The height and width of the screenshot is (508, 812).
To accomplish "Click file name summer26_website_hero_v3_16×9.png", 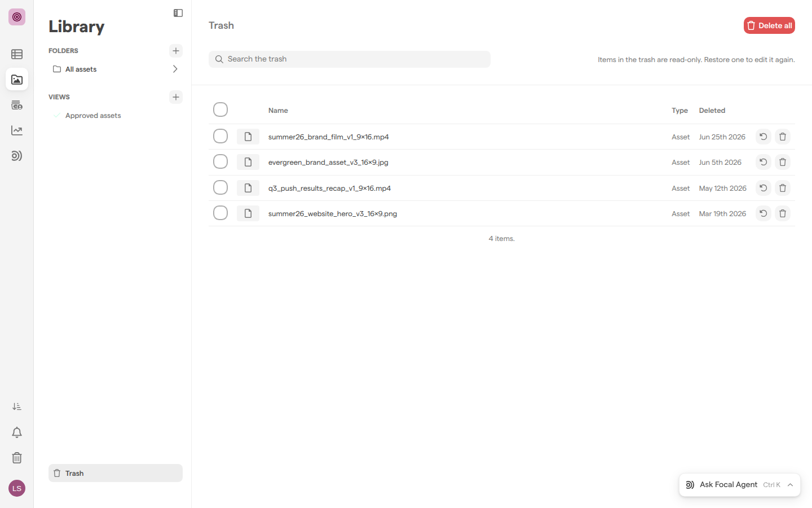I will (333, 214).
